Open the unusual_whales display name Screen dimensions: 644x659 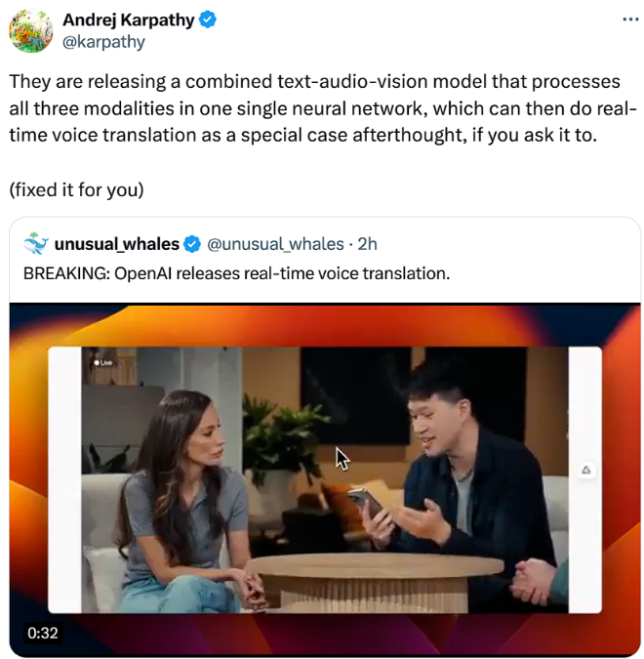(x=117, y=244)
